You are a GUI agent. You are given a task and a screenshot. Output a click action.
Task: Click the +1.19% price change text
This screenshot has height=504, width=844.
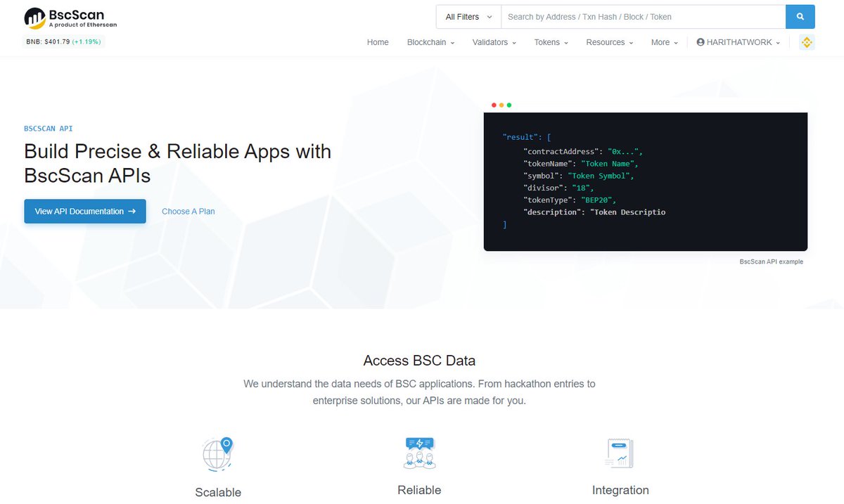click(x=87, y=41)
